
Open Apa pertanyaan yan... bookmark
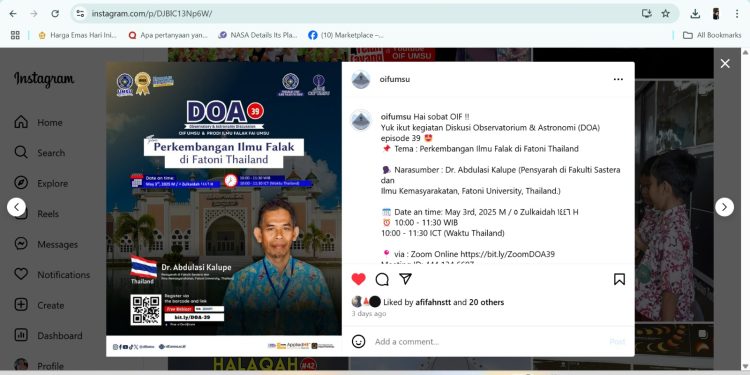point(168,35)
